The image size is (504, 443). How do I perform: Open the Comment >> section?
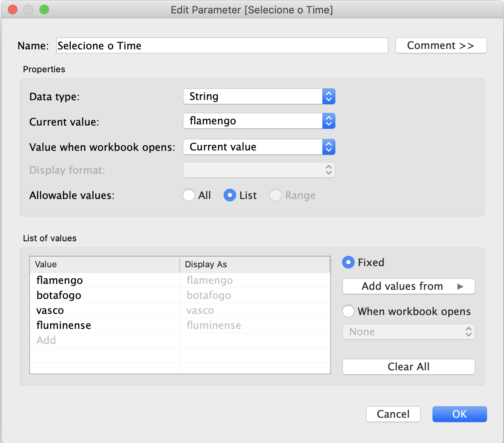441,45
